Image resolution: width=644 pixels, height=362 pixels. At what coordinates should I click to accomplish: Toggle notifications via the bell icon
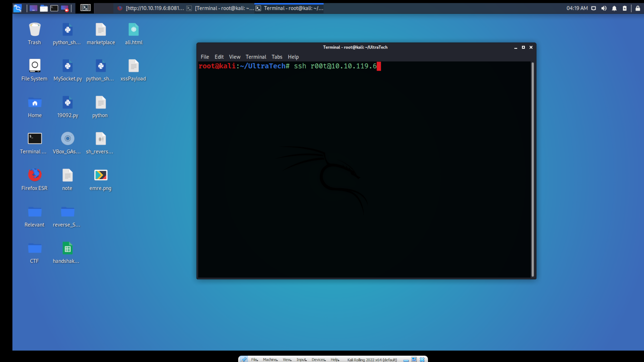[x=614, y=8]
